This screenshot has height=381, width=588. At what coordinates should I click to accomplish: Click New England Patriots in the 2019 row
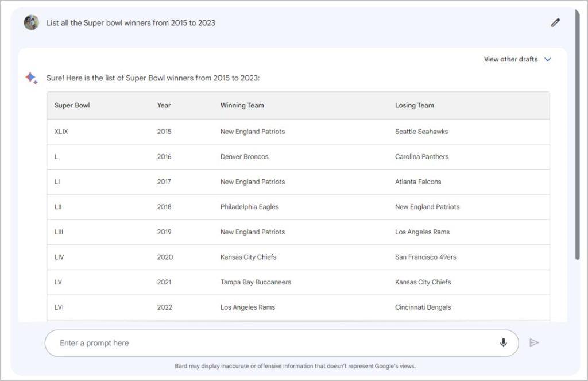(x=253, y=232)
